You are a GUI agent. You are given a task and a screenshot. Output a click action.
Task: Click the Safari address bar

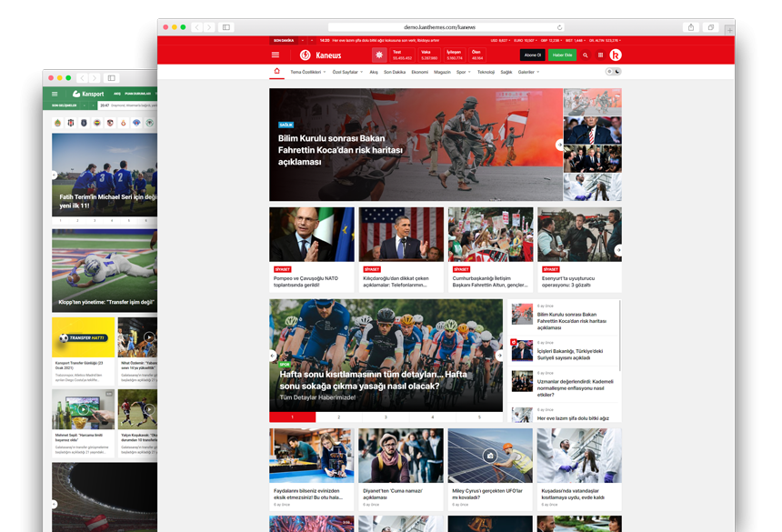pos(446,27)
